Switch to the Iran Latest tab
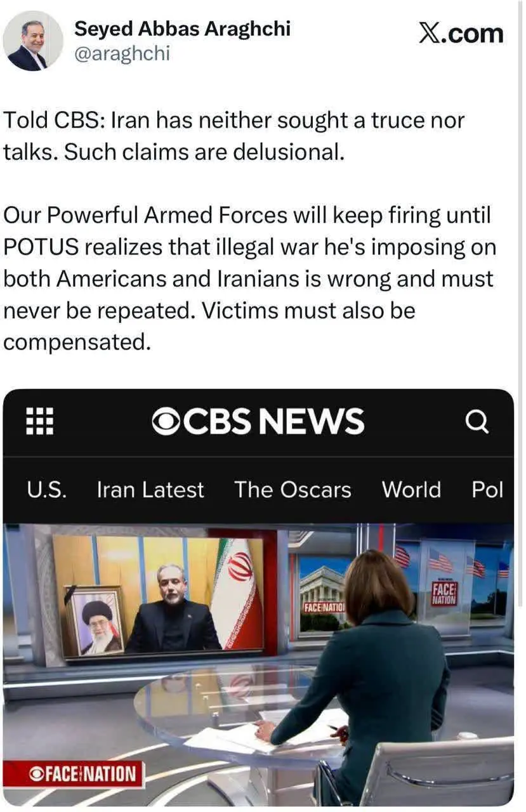The height and width of the screenshot is (812, 526). pyautogui.click(x=150, y=490)
